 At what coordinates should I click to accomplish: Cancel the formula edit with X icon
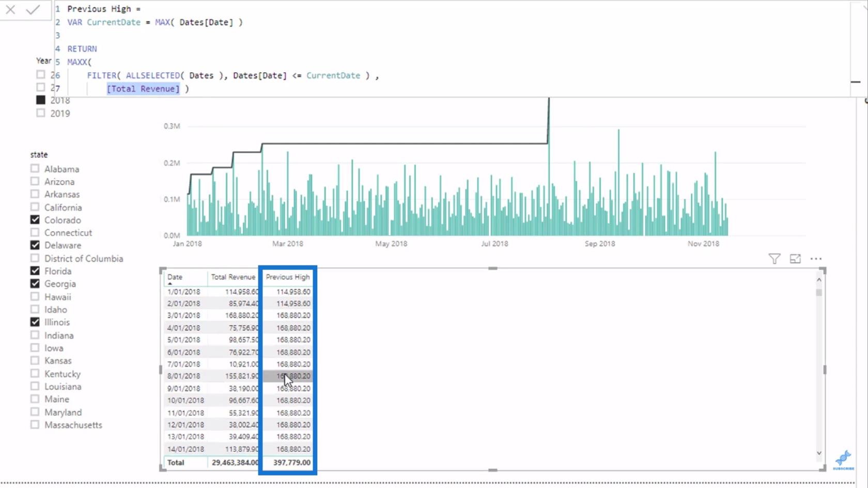coord(10,9)
